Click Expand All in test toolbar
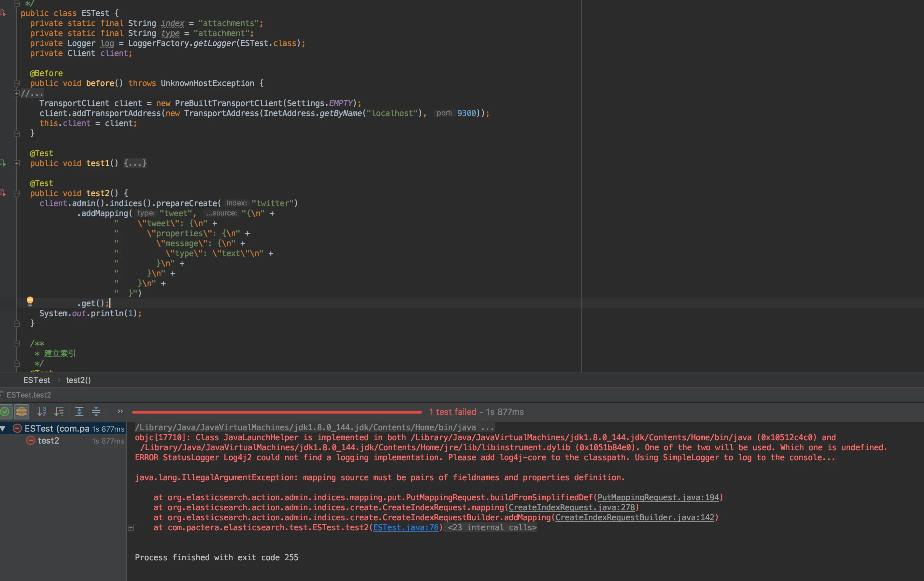The height and width of the screenshot is (581, 924). [79, 412]
